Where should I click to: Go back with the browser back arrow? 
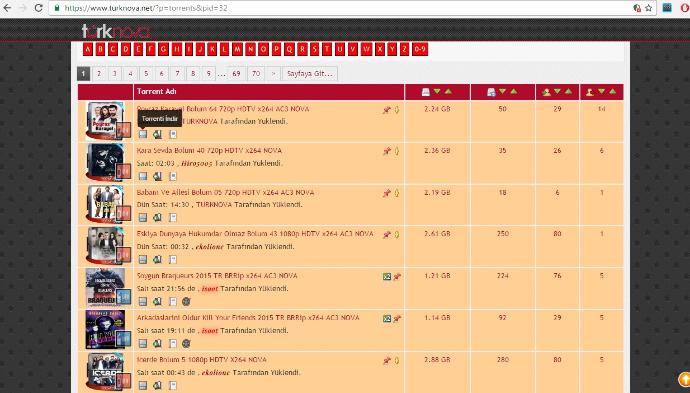[x=7, y=8]
